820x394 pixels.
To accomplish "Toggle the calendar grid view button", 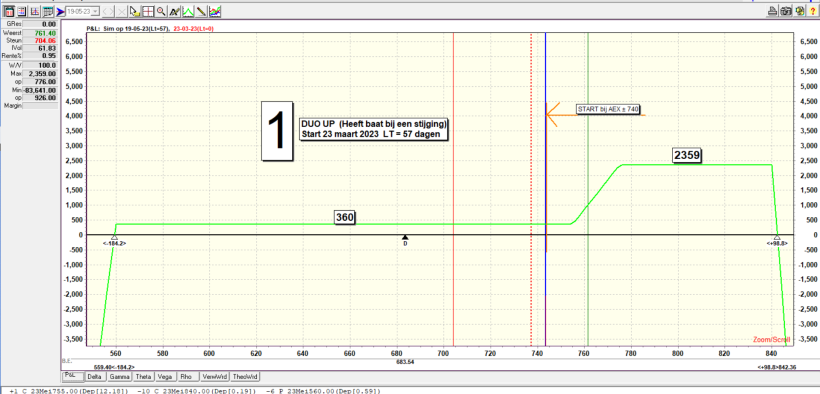I will [x=48, y=11].
